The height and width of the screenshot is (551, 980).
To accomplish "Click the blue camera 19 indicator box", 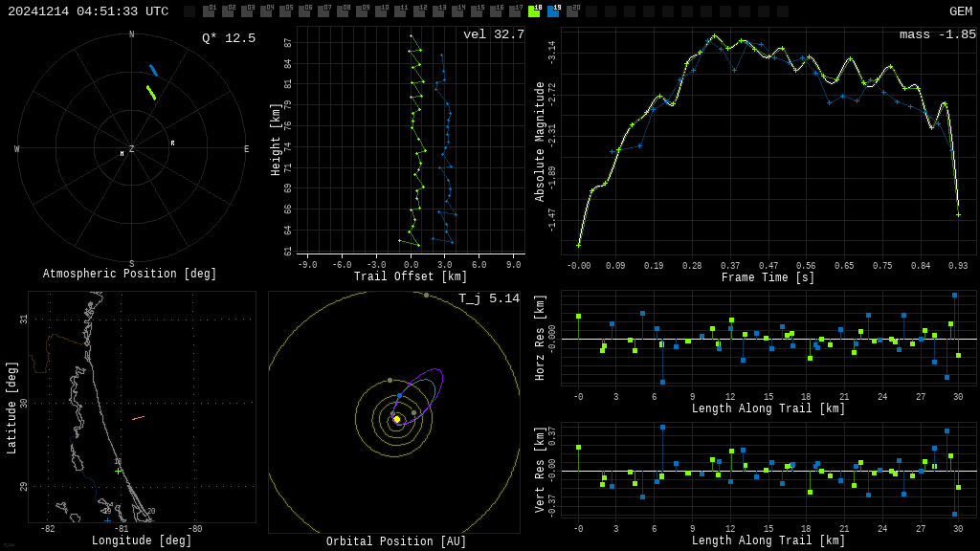I will click(x=553, y=11).
